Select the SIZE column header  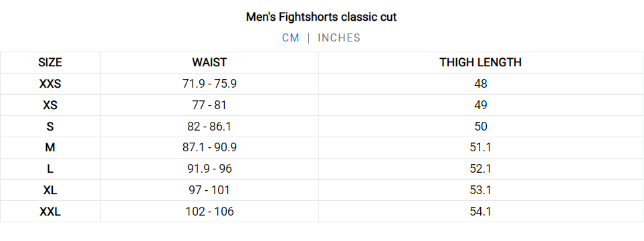point(50,62)
